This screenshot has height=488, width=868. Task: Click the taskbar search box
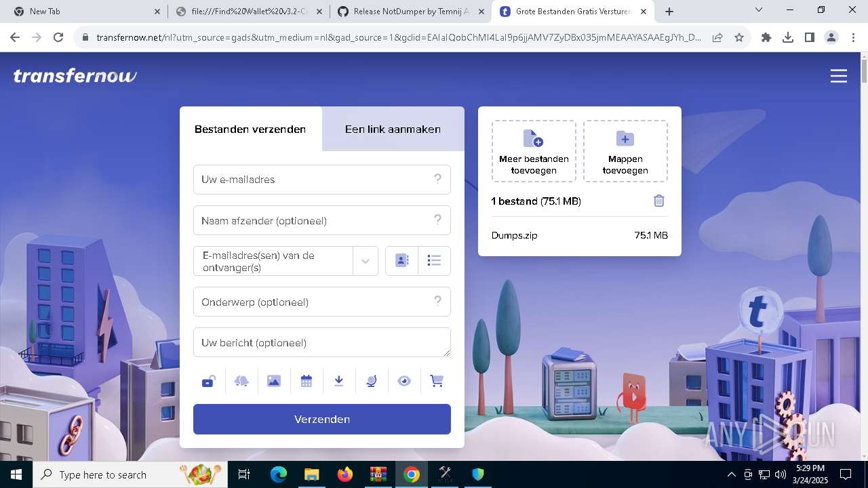(x=131, y=474)
